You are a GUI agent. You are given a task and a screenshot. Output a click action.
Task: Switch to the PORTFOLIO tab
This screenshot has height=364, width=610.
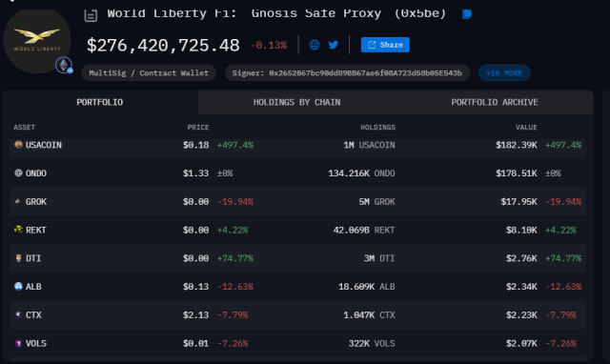click(x=99, y=102)
